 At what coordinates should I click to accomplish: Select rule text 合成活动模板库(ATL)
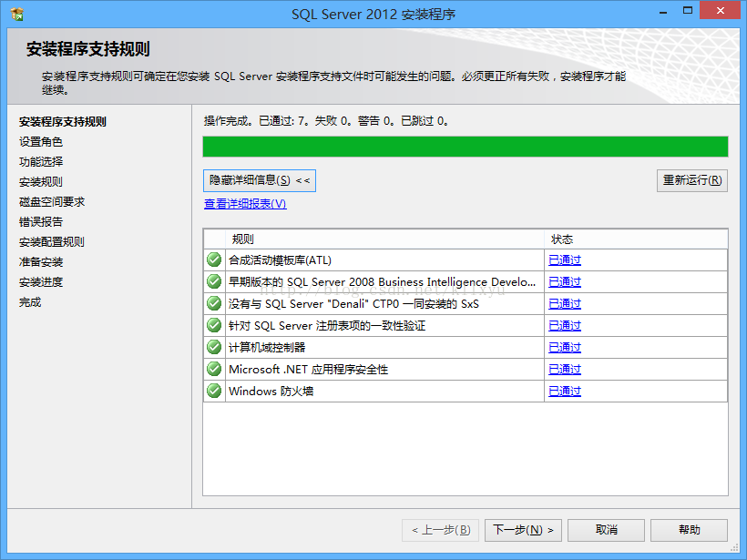(x=281, y=260)
